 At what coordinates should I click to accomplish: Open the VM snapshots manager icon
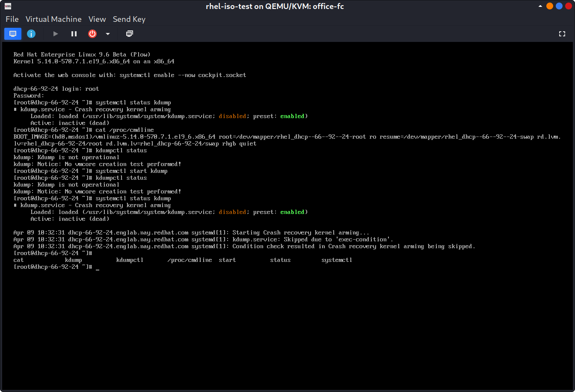(x=130, y=34)
